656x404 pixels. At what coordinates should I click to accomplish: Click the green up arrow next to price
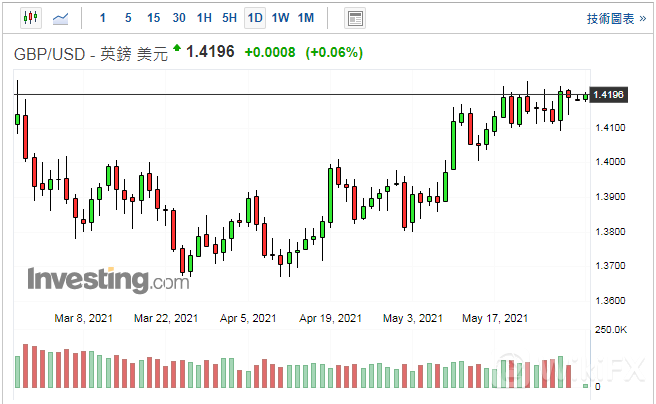click(x=177, y=48)
